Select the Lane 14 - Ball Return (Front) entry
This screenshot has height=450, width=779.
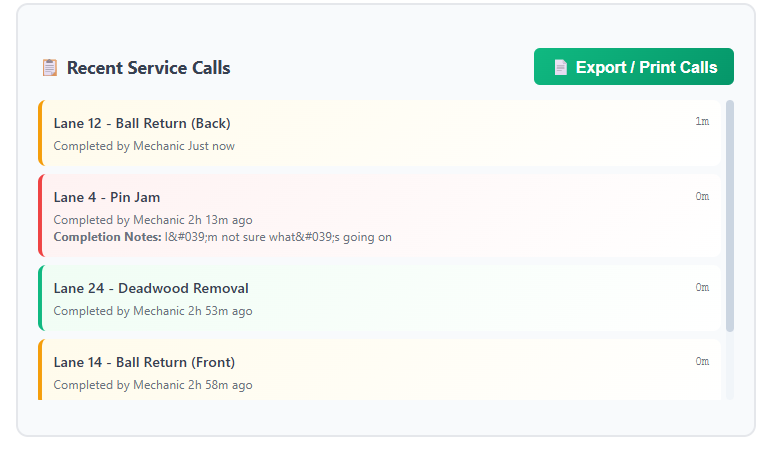144,362
